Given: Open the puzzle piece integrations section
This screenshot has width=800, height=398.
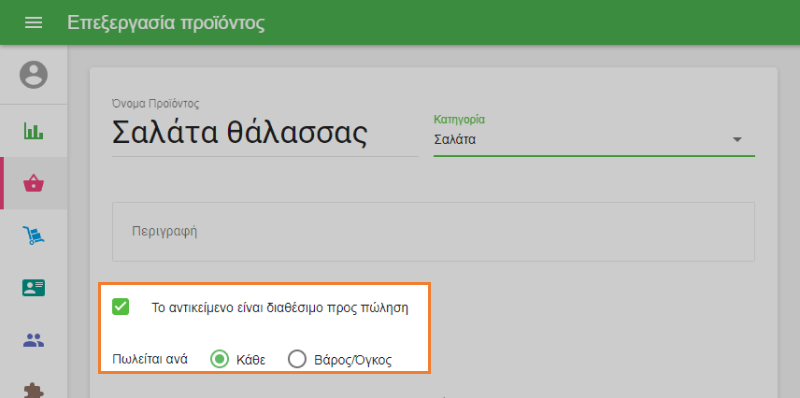Looking at the screenshot, I should click(x=34, y=390).
